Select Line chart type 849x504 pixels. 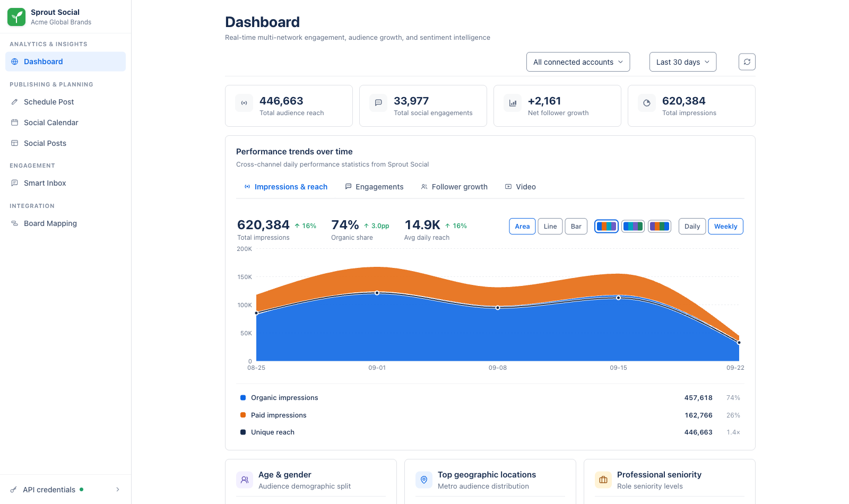(550, 227)
